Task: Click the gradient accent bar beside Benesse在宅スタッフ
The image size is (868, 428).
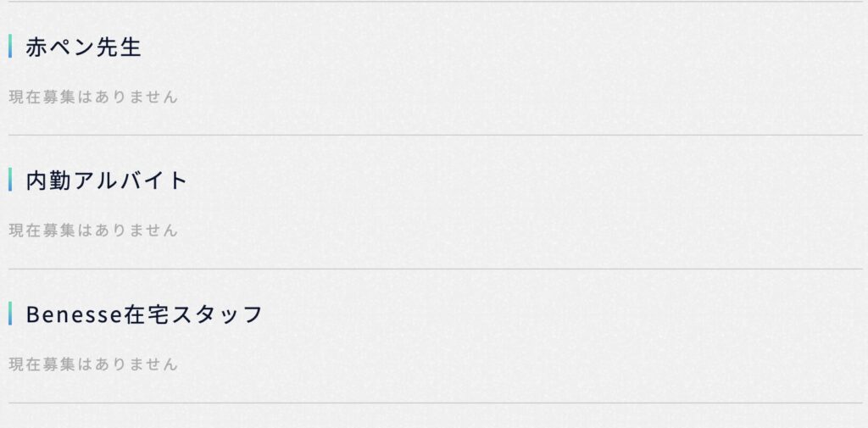Action: click(x=10, y=314)
